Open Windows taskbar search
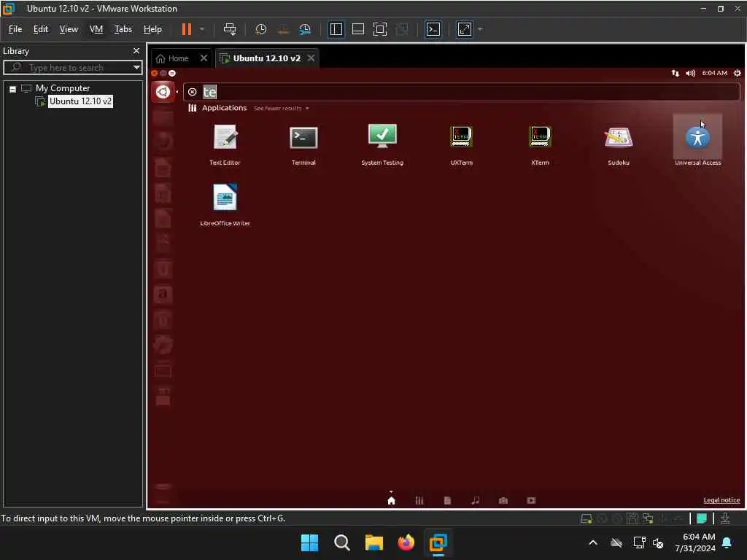This screenshot has width=747, height=560. point(341,542)
